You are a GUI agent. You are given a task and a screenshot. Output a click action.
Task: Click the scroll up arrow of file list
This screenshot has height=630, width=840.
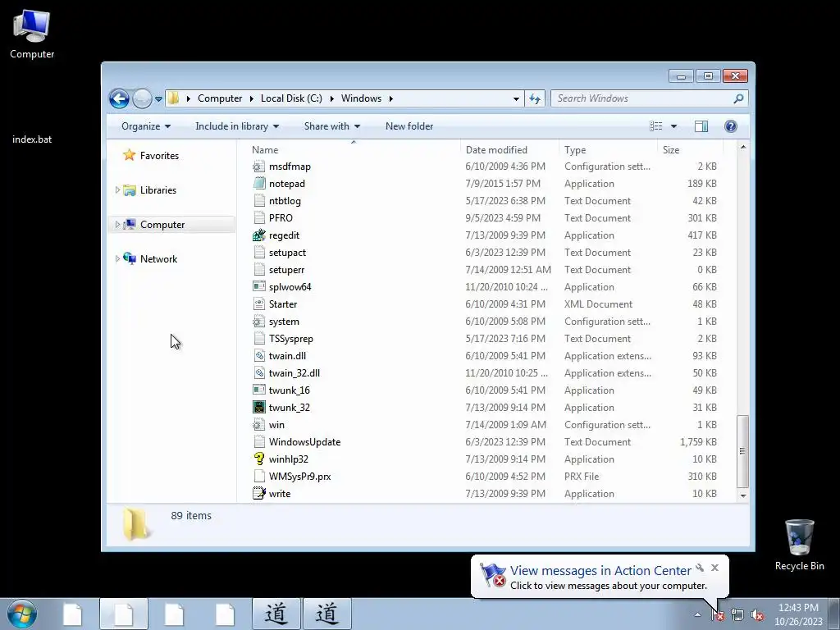click(x=743, y=147)
